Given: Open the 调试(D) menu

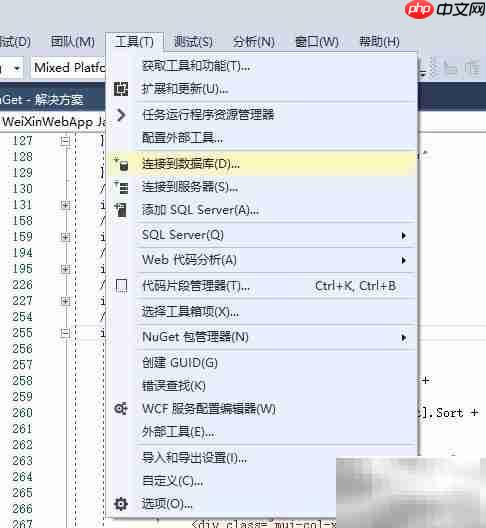Looking at the screenshot, I should point(15,42).
